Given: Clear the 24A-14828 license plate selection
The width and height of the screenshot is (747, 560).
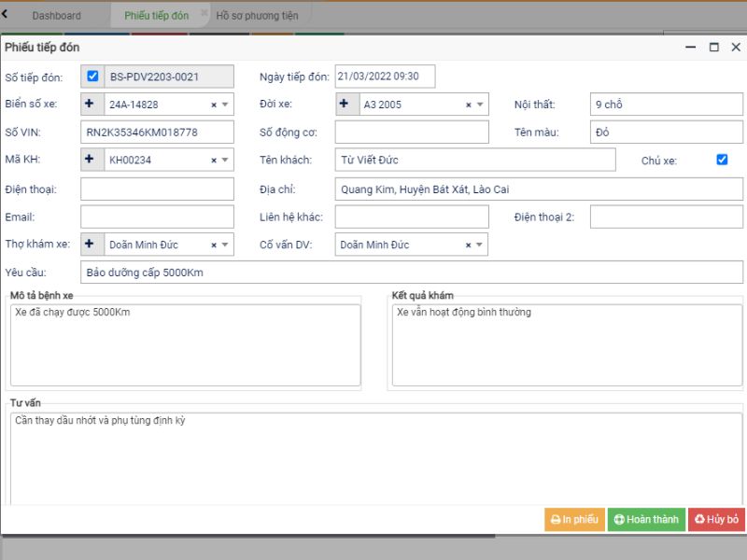Looking at the screenshot, I should pyautogui.click(x=214, y=105).
